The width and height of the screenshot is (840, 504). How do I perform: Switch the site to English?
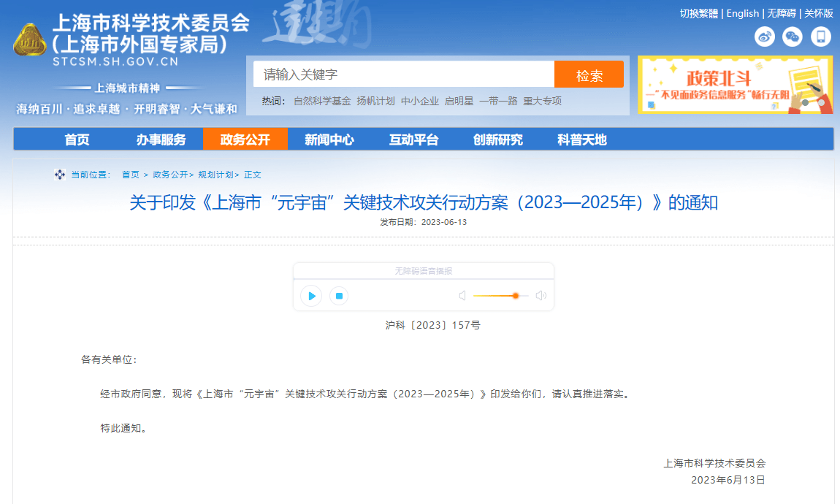743,13
